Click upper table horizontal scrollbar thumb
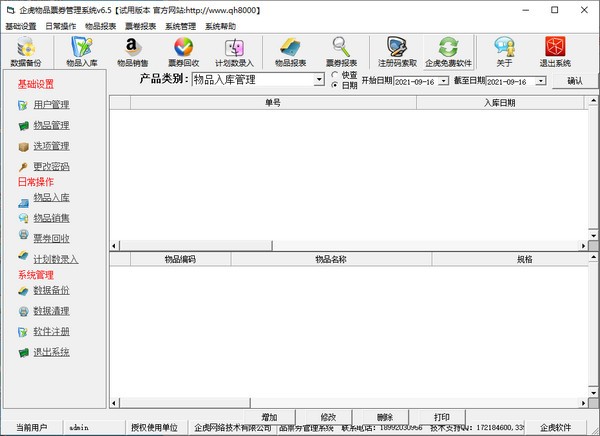600x436 pixels. pos(196,245)
